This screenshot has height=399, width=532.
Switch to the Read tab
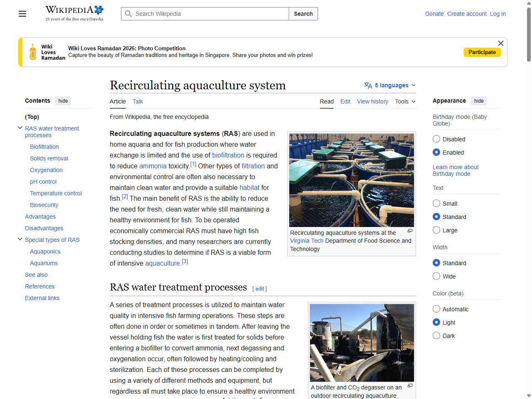point(327,101)
